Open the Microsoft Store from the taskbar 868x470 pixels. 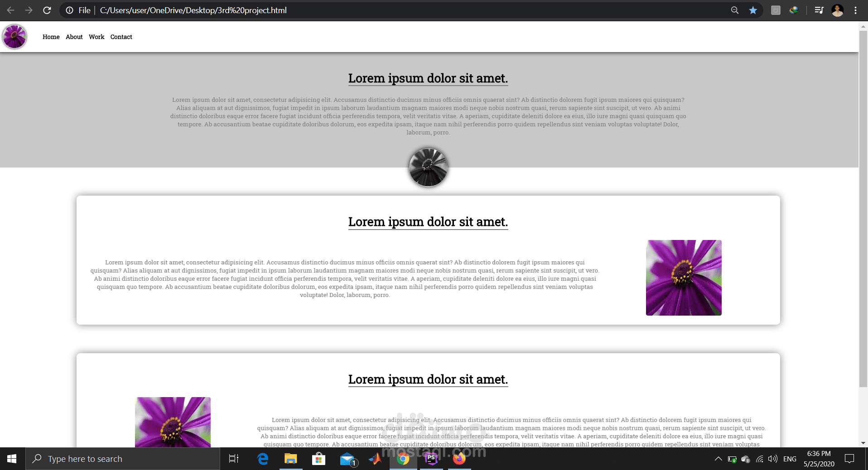pos(319,459)
